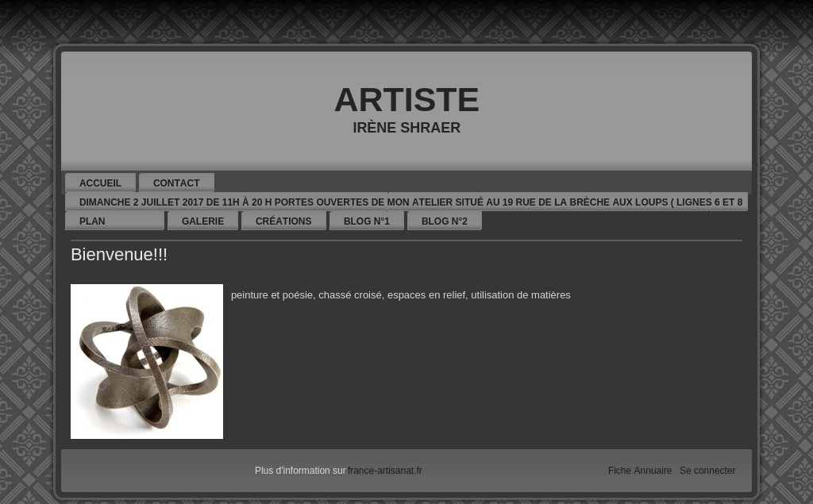Viewport: 813px width, 504px height.
Task: Click the Bienvenue!!! heading
Action: [119, 254]
